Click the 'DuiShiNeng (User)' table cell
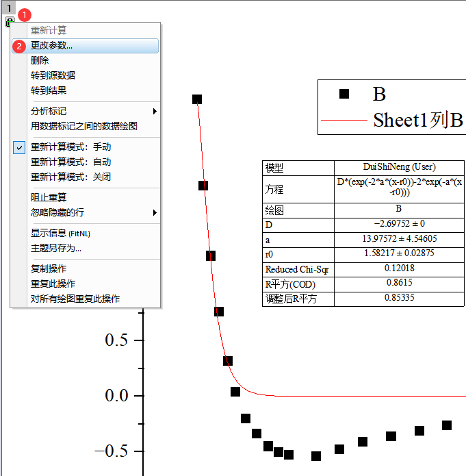Screen dimensions: 466x476 pos(399,167)
